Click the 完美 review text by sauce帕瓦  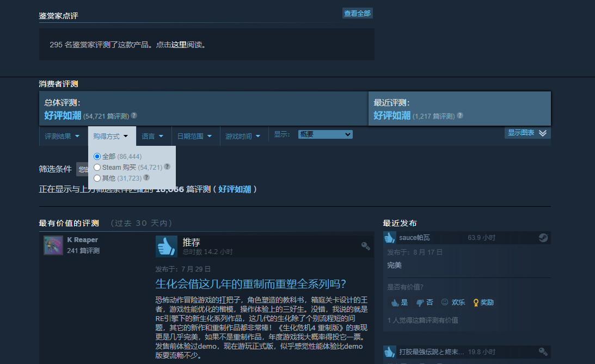tap(394, 265)
